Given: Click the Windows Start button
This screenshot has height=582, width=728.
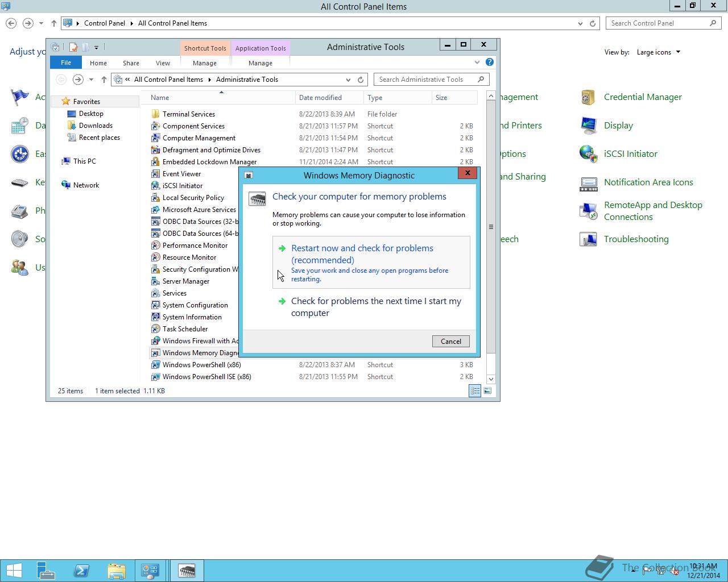Looking at the screenshot, I should point(14,571).
